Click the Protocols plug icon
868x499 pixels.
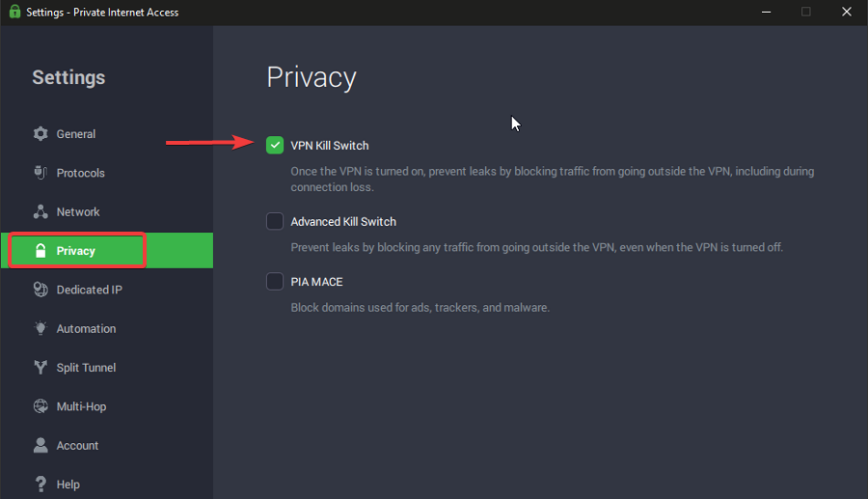41,173
